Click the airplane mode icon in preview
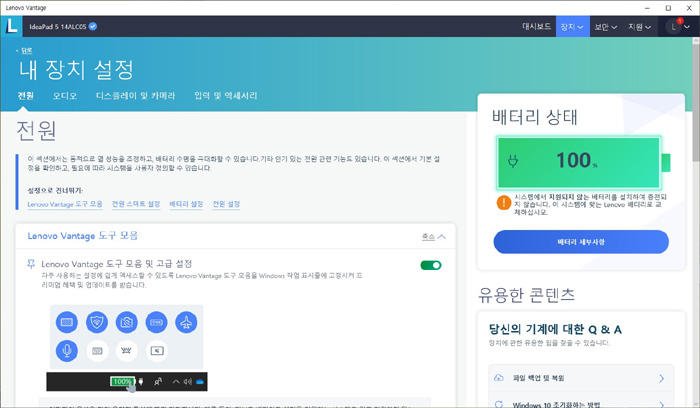 [186, 322]
